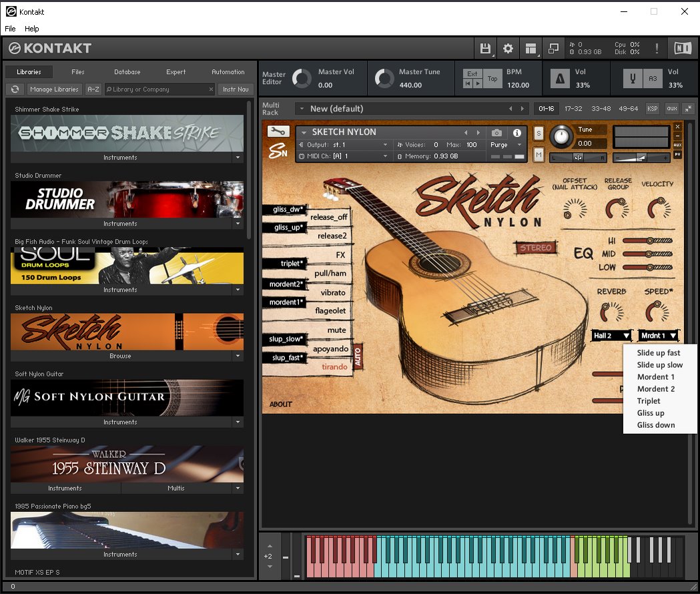The height and width of the screenshot is (594, 700).
Task: Open the Hall 2 reverb dropdown
Action: pos(611,336)
